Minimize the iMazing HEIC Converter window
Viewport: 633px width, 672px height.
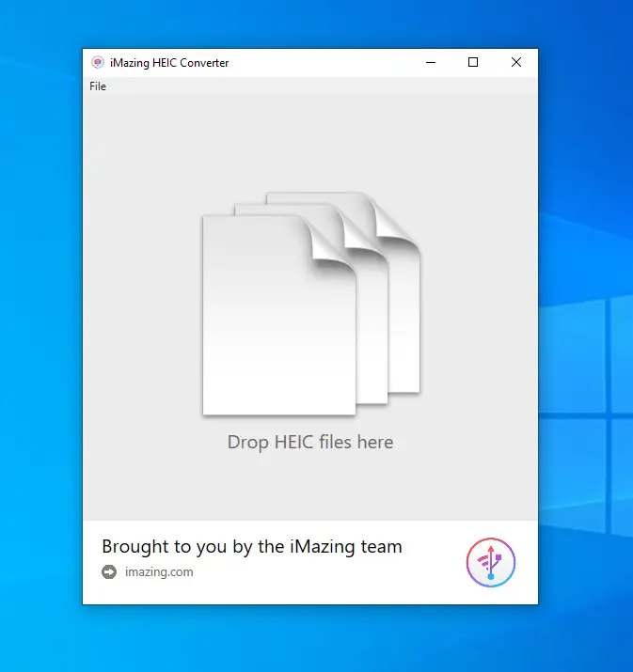coord(431,63)
